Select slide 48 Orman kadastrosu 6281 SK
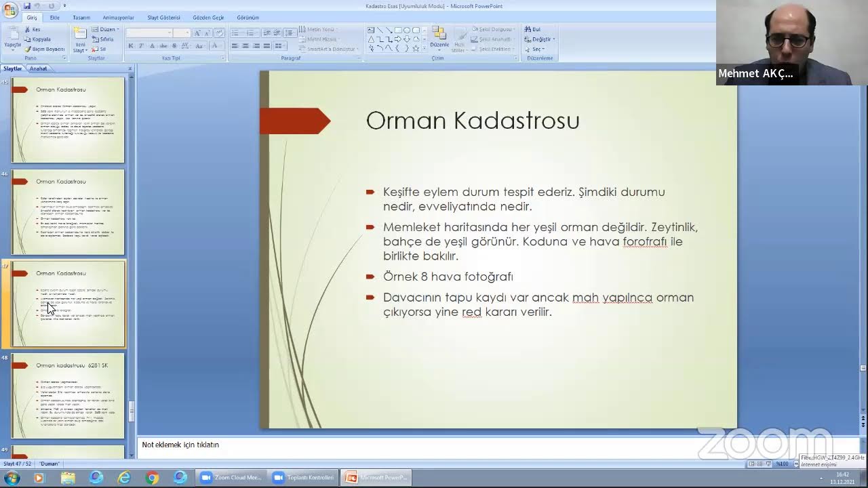Image resolution: width=868 pixels, height=488 pixels. (x=68, y=396)
